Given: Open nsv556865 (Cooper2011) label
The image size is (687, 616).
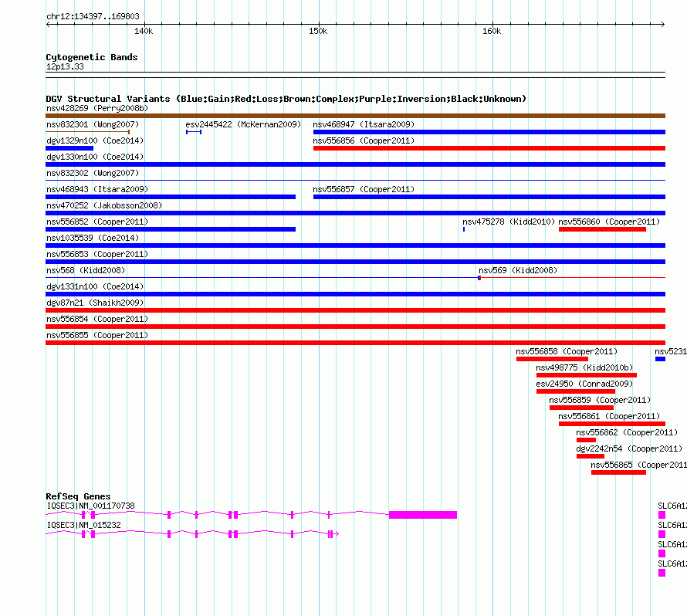Looking at the screenshot, I should click(639, 465).
